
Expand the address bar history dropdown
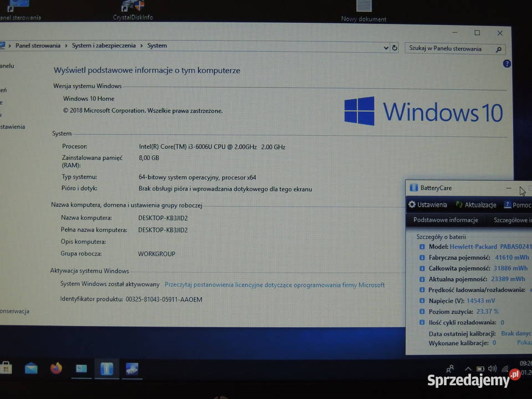(x=386, y=48)
